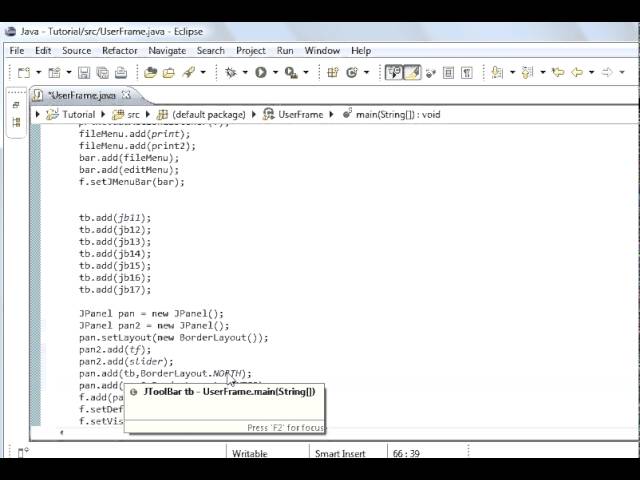Click the status bar icon at bottom left
The image size is (640, 480).
[23, 452]
